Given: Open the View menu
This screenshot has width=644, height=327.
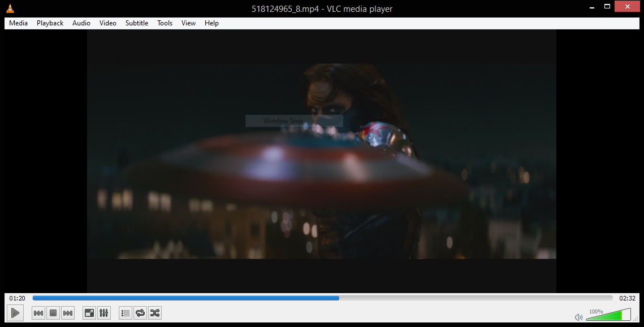Looking at the screenshot, I should [x=188, y=23].
